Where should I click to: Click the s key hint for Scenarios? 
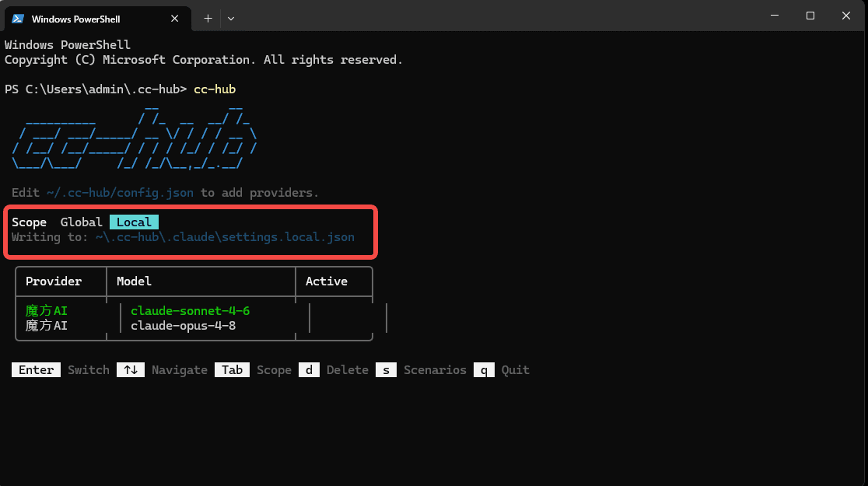(386, 370)
